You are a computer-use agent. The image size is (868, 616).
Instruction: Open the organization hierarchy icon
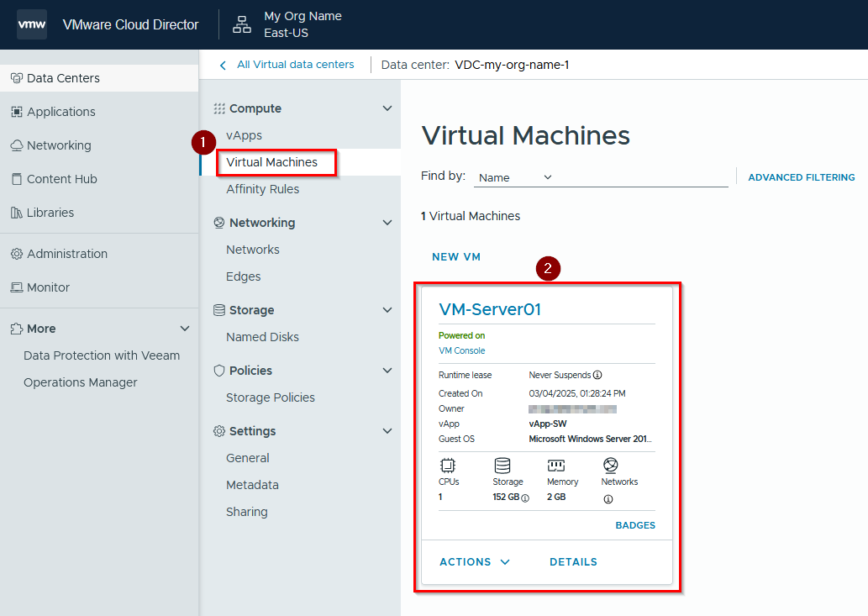pos(242,24)
